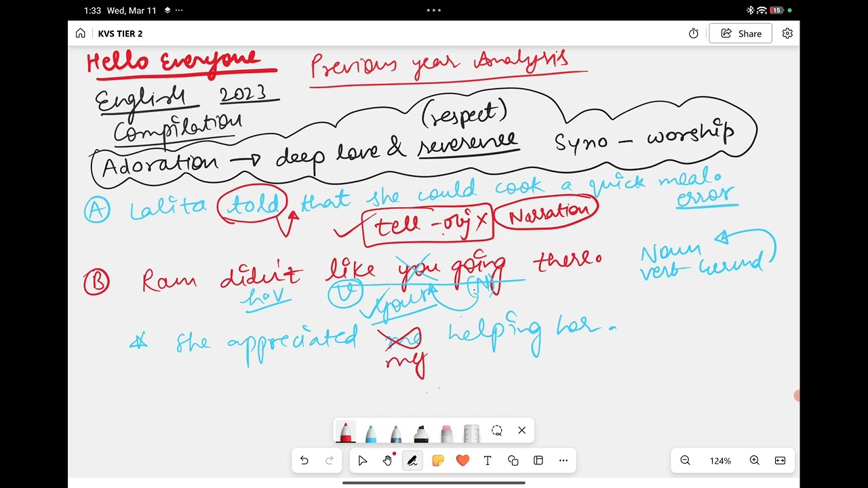Screen dimensions: 868x488
Task: Select the blue pen
Action: coord(371,432)
